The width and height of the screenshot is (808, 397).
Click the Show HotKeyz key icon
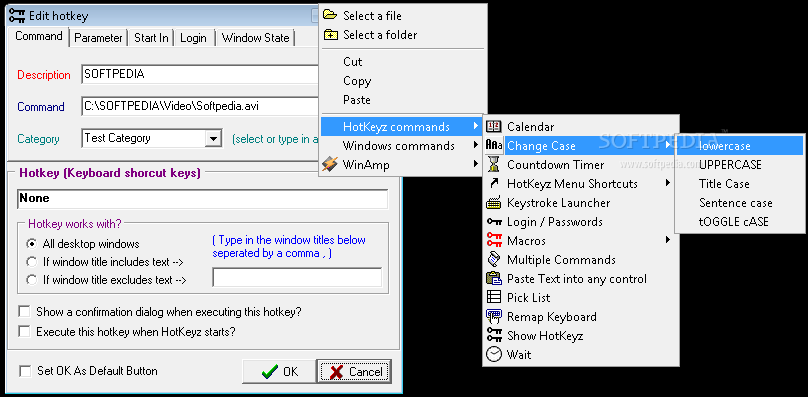(x=494, y=335)
